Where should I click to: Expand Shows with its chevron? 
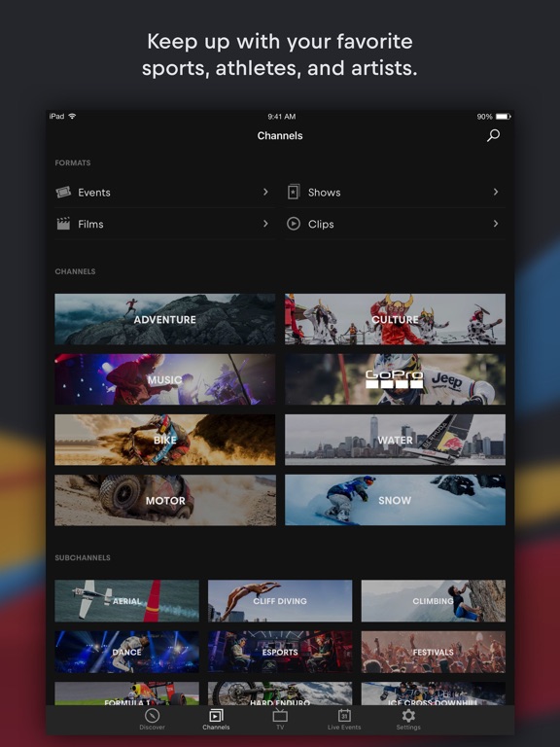pyautogui.click(x=496, y=192)
